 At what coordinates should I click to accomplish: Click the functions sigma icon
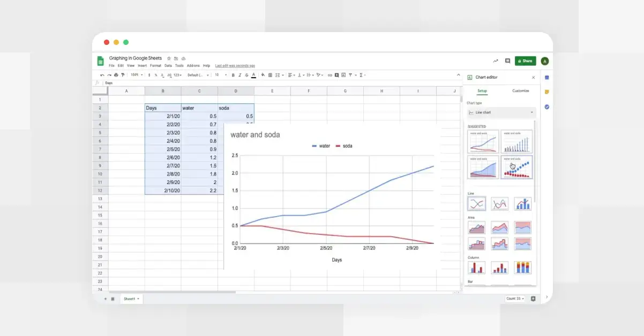(361, 75)
